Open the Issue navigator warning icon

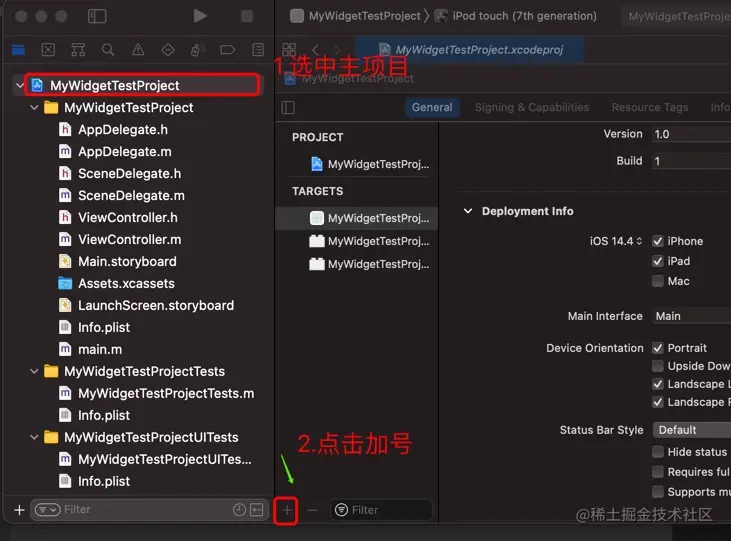[138, 49]
